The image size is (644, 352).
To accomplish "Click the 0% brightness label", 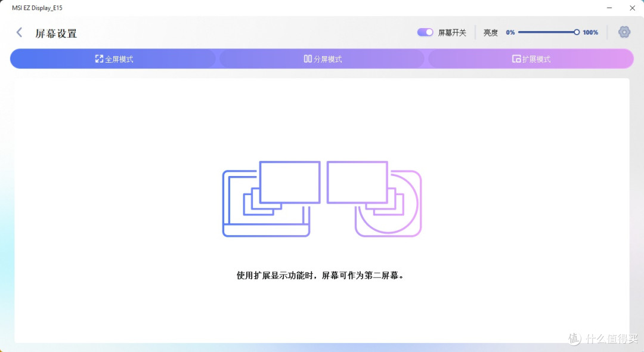I will (x=510, y=32).
